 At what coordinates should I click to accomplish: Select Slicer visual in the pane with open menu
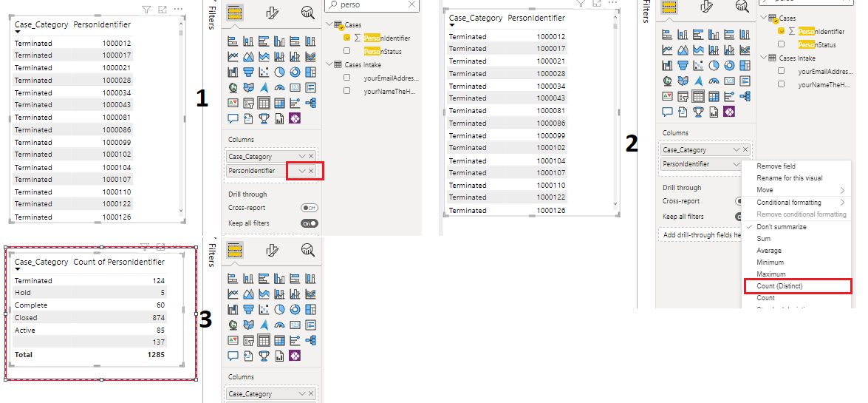click(x=683, y=96)
